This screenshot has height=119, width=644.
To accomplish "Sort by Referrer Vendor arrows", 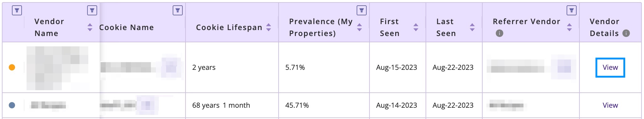I will 569,27.
